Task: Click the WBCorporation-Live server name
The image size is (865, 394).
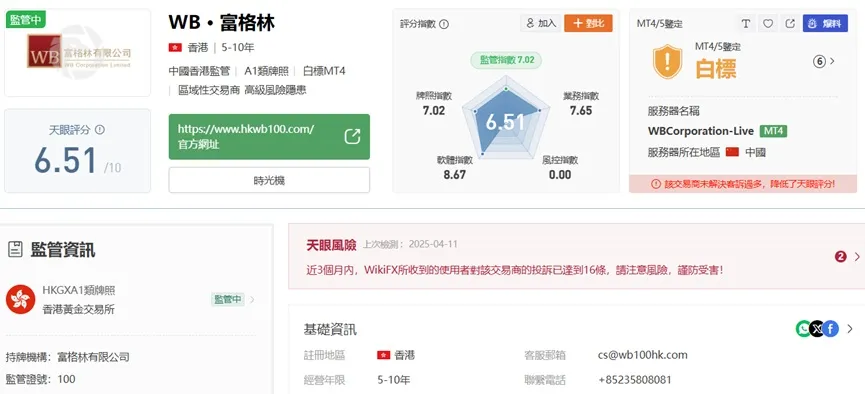Action: click(x=701, y=131)
